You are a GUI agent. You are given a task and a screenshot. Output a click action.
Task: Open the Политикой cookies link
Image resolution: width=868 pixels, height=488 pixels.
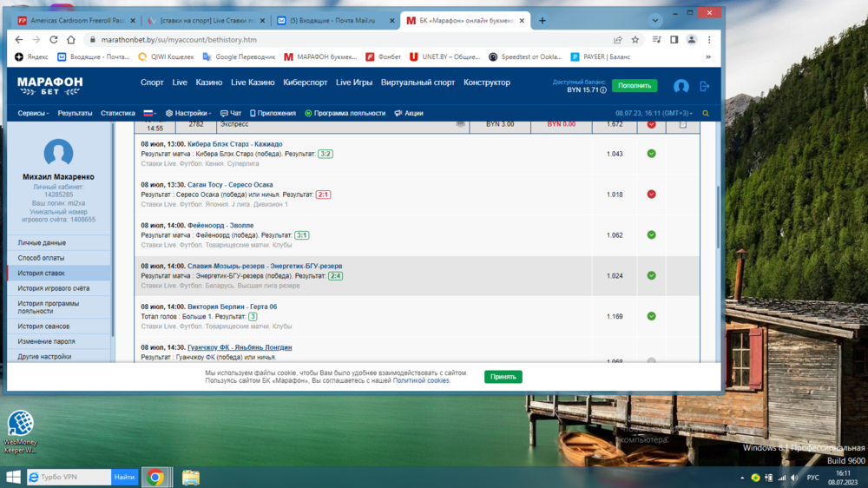[421, 381]
